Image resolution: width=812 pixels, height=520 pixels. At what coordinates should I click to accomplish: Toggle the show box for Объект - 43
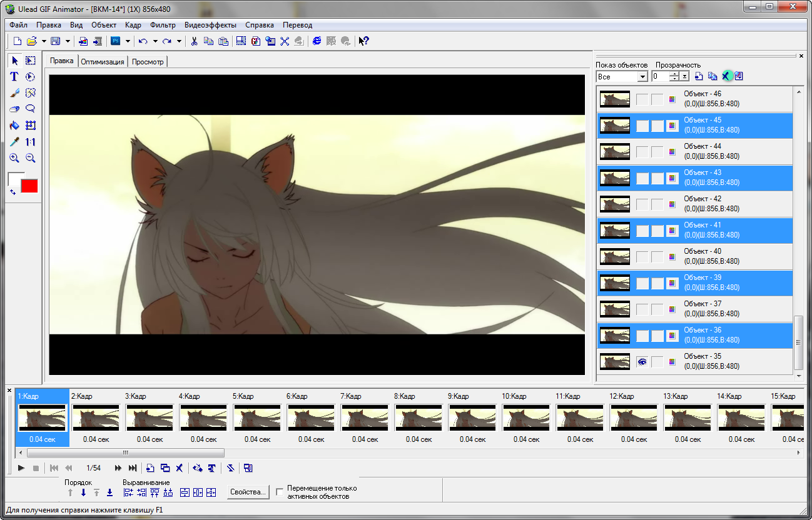642,178
